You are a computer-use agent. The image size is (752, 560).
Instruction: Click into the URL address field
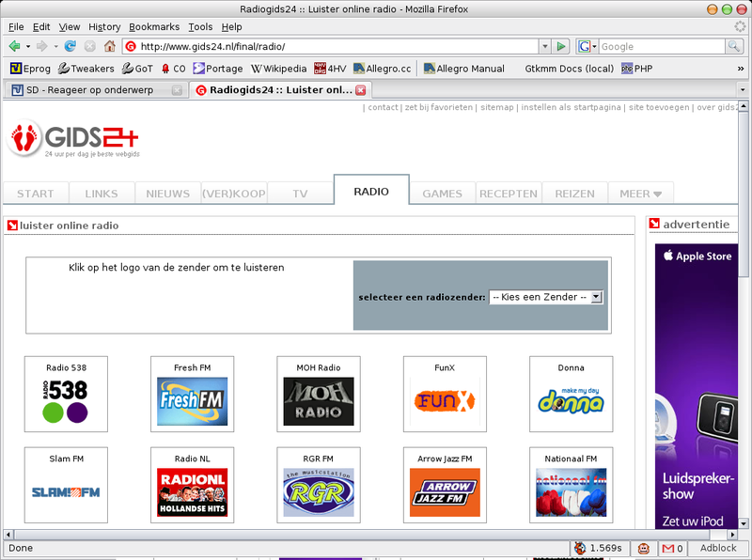pos(331,46)
